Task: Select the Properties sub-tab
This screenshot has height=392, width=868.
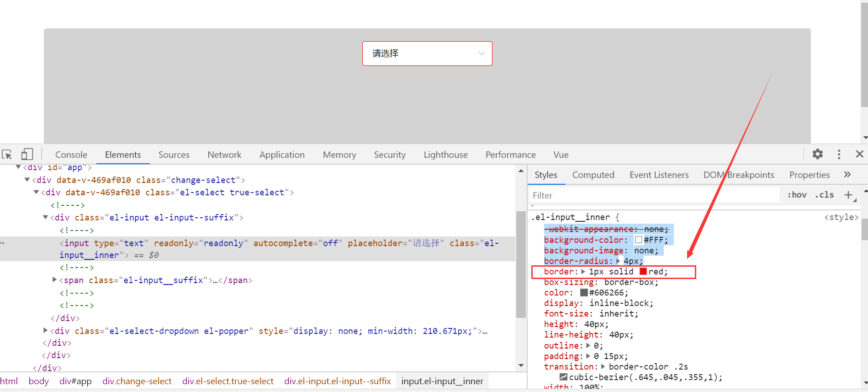Action: click(x=810, y=175)
